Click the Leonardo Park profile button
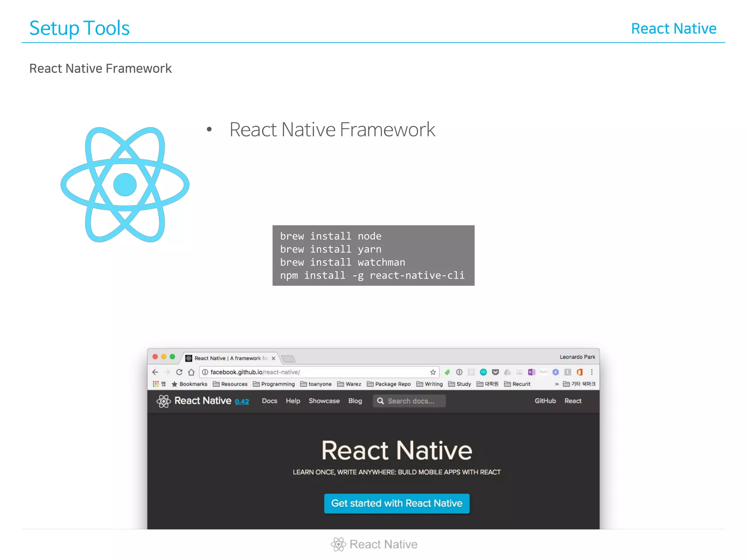 click(577, 357)
